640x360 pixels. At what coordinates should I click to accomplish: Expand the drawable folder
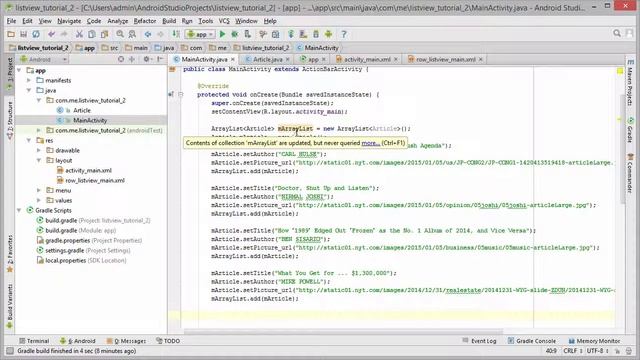pyautogui.click(x=39, y=150)
